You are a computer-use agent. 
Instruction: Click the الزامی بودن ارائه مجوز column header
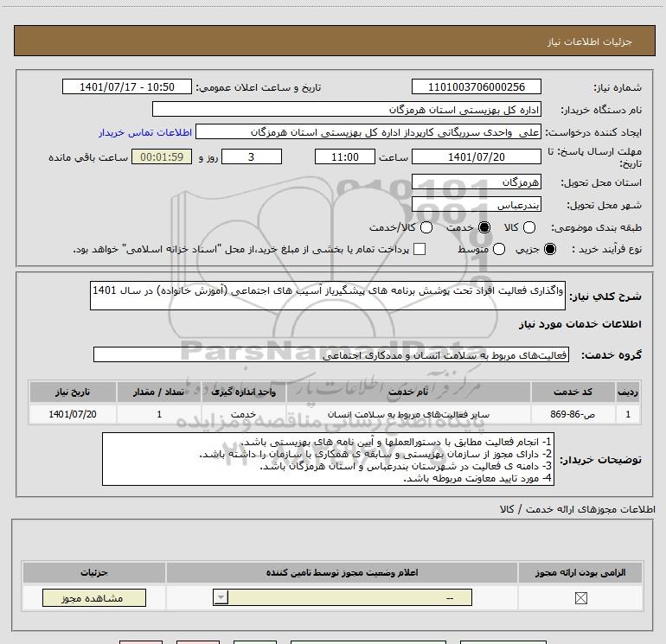click(580, 572)
